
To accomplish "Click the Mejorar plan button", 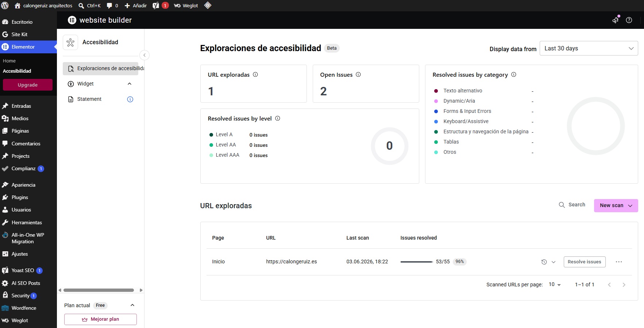I will (100, 319).
